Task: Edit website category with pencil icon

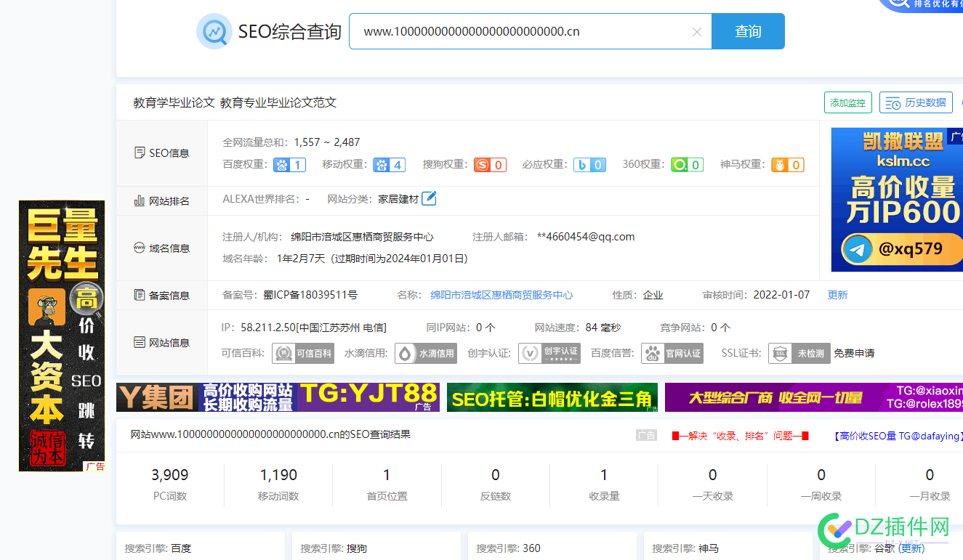Action: click(429, 198)
